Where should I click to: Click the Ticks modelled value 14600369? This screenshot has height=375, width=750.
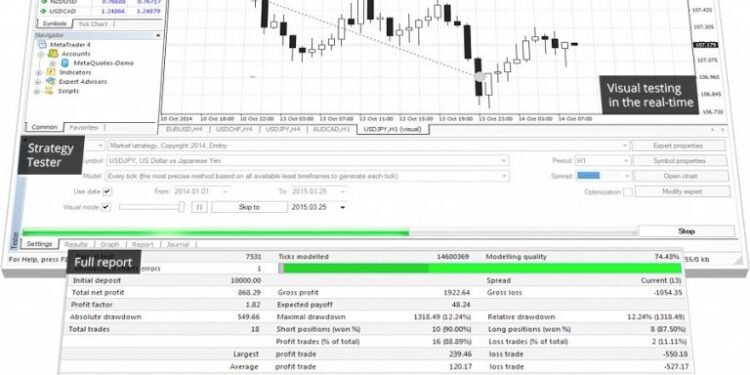pyautogui.click(x=452, y=257)
